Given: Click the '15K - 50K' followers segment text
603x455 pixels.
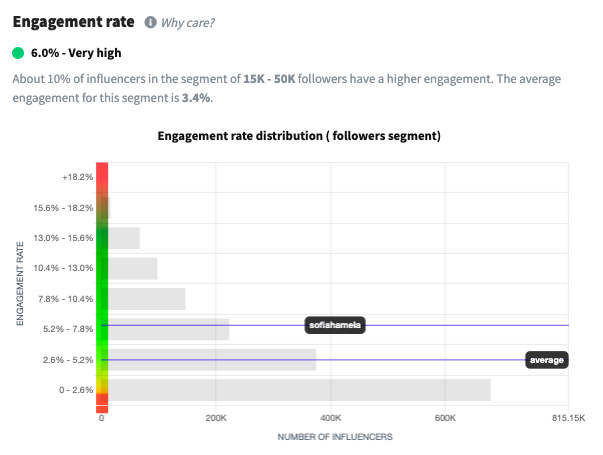Looking at the screenshot, I should point(269,79).
